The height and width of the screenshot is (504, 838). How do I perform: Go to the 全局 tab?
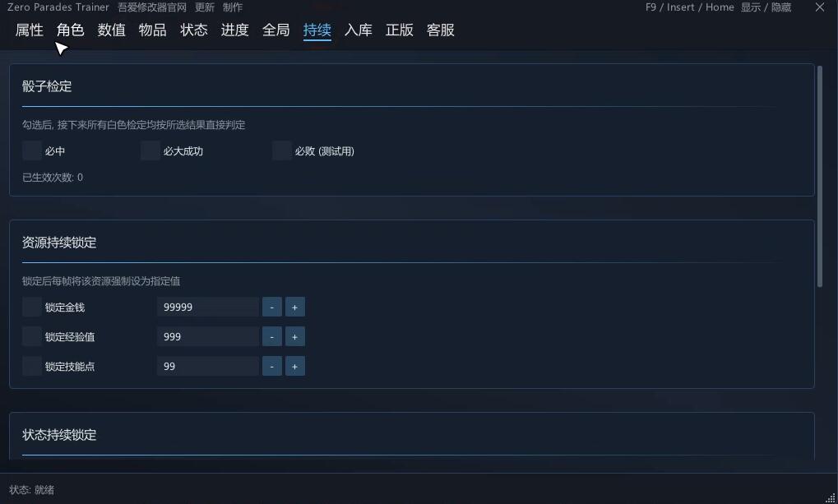275,30
